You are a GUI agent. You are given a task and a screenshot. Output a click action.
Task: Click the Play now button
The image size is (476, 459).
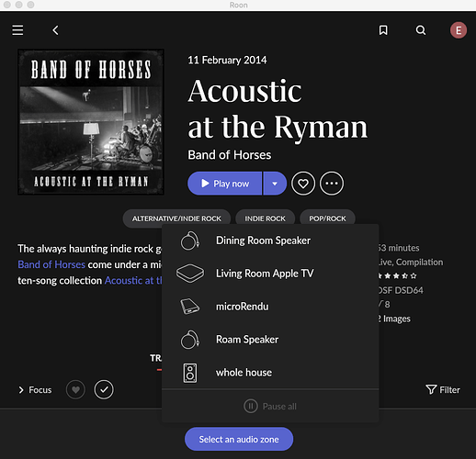(224, 184)
